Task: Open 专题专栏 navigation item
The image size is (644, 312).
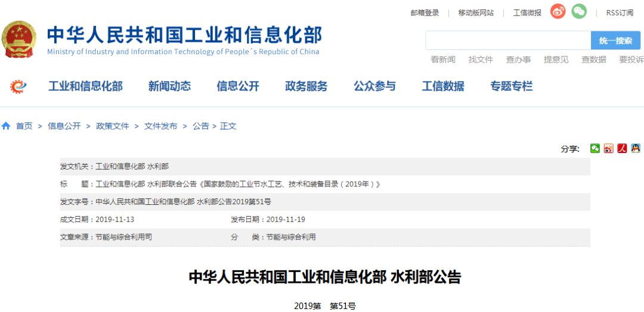Action: tap(511, 86)
